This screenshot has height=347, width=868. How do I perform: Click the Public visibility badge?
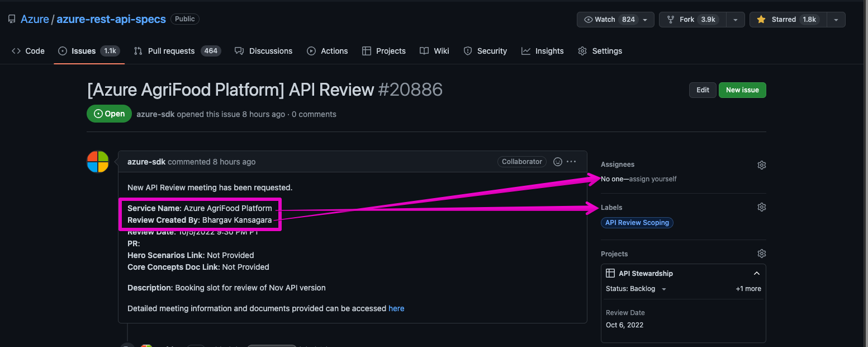point(185,19)
